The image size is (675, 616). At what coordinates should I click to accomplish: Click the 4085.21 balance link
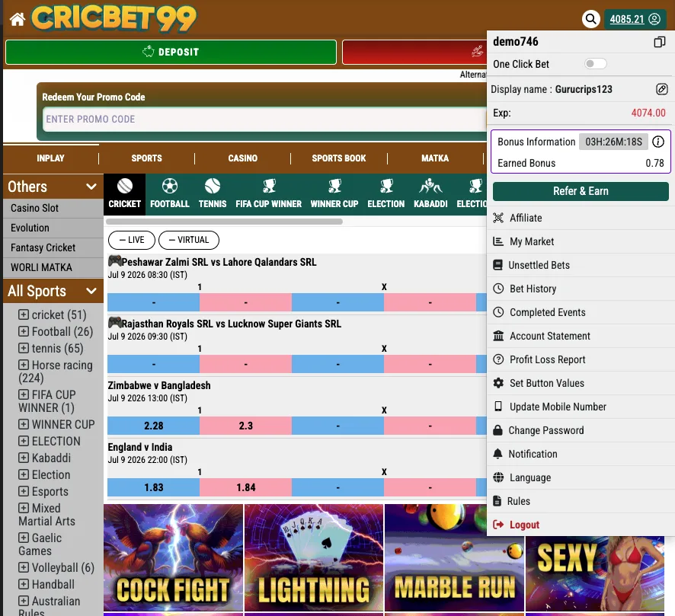click(627, 19)
